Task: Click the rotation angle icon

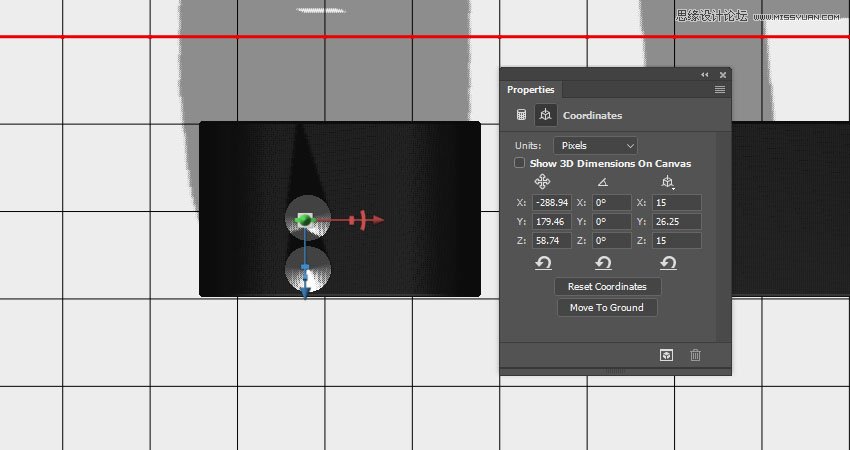Action: point(603,182)
